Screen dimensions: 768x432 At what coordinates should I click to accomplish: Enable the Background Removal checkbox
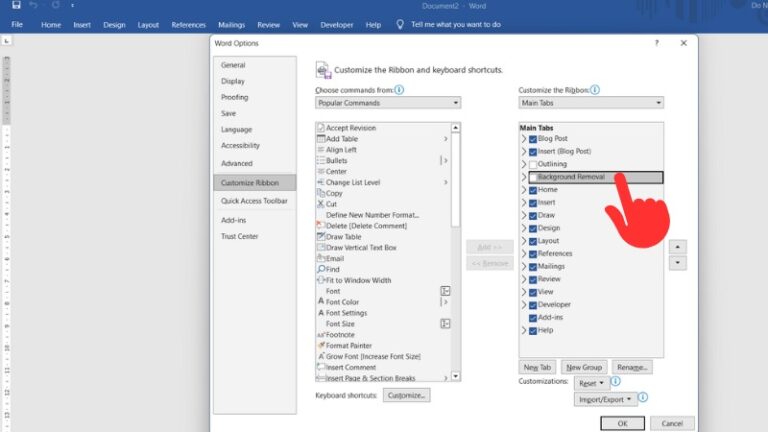(x=533, y=177)
